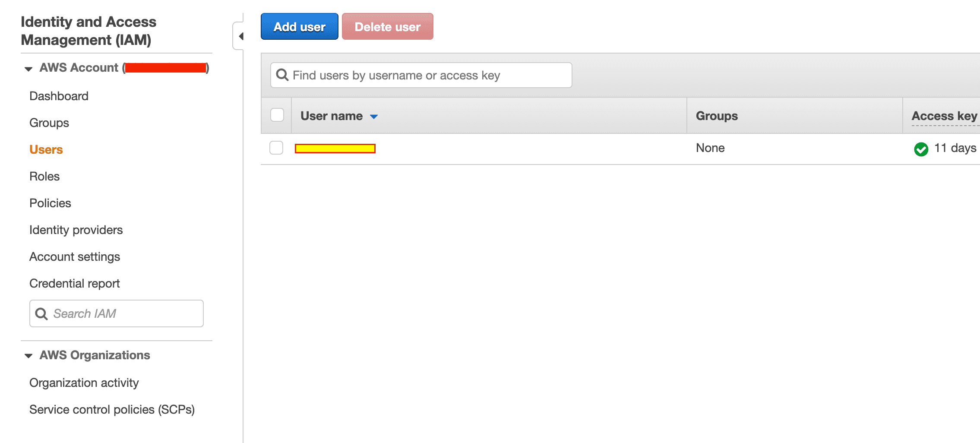Screen dimensions: 980x443
Task: Focus the Search IAM field
Action: click(x=117, y=313)
